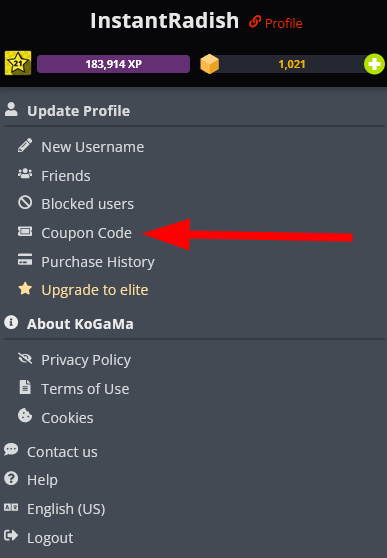Viewport: 387px width, 558px height.
Task: Click the cookie icon
Action: 25,416
